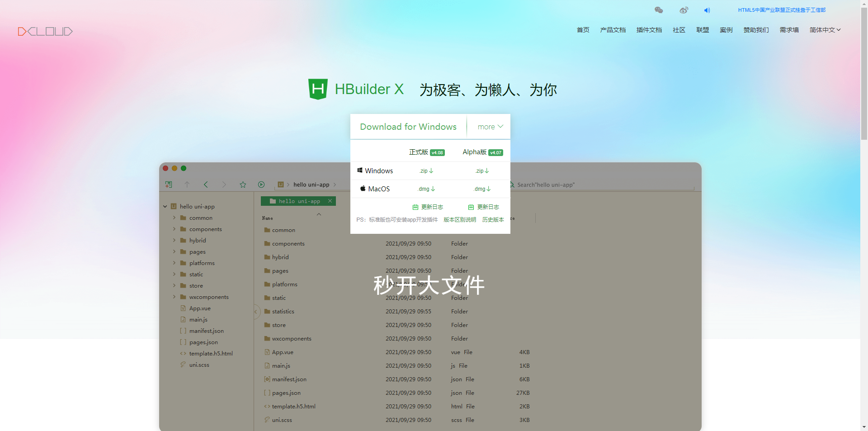Click the star bookmark icon in editor toolbar

(243, 185)
